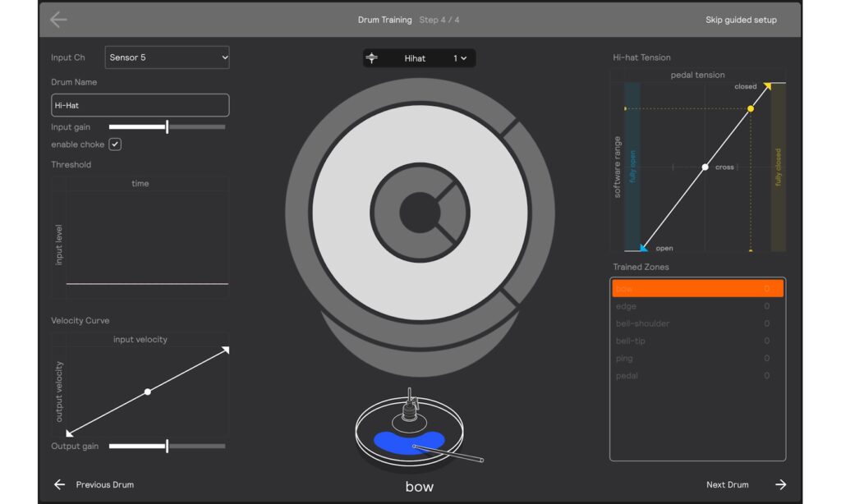Viewport: 841px width, 504px height.
Task: Click Skip guided setup link
Action: (x=741, y=20)
